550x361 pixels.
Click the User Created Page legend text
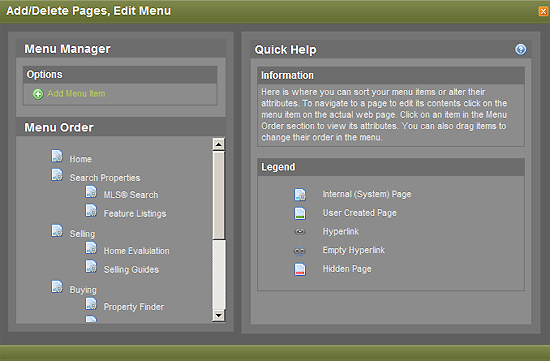pos(360,213)
